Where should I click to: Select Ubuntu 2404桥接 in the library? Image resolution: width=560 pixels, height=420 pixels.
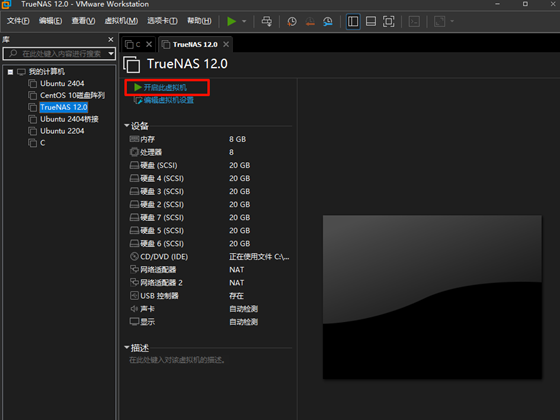pos(69,119)
